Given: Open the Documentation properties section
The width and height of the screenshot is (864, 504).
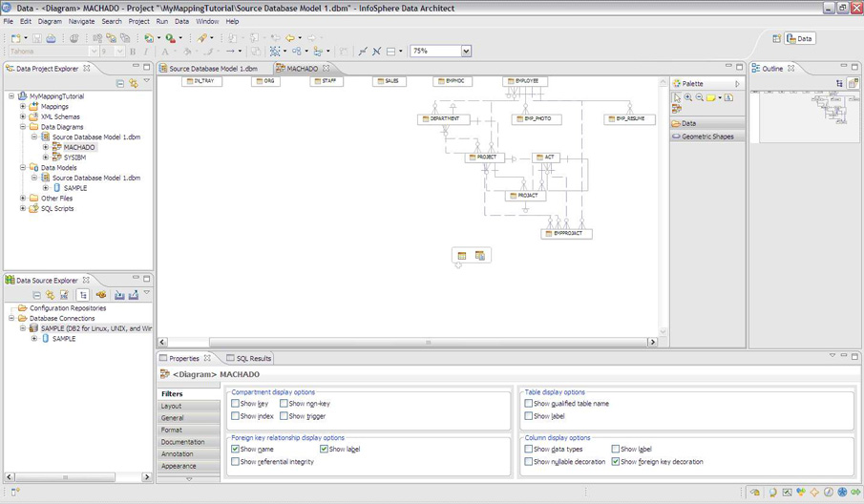Looking at the screenshot, I should point(188,442).
